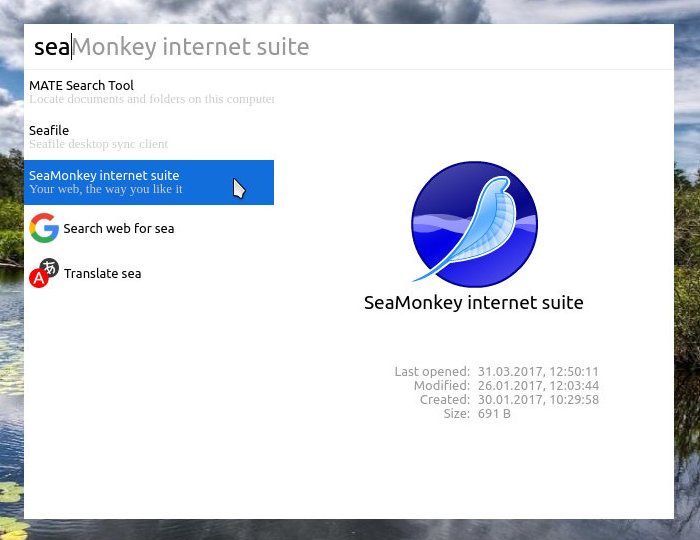Click the Size value '691 B'
The width and height of the screenshot is (700, 540).
click(x=494, y=414)
